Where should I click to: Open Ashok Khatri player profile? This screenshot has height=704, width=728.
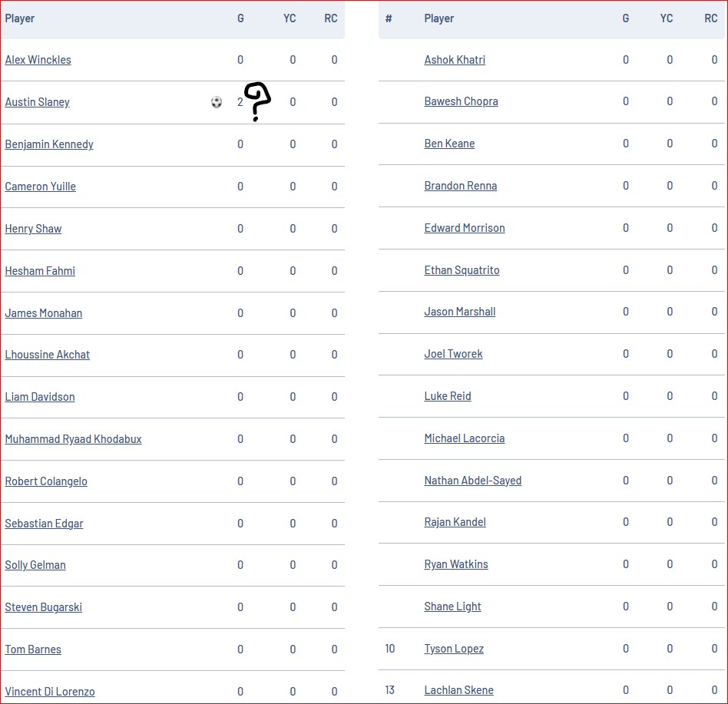(x=455, y=60)
